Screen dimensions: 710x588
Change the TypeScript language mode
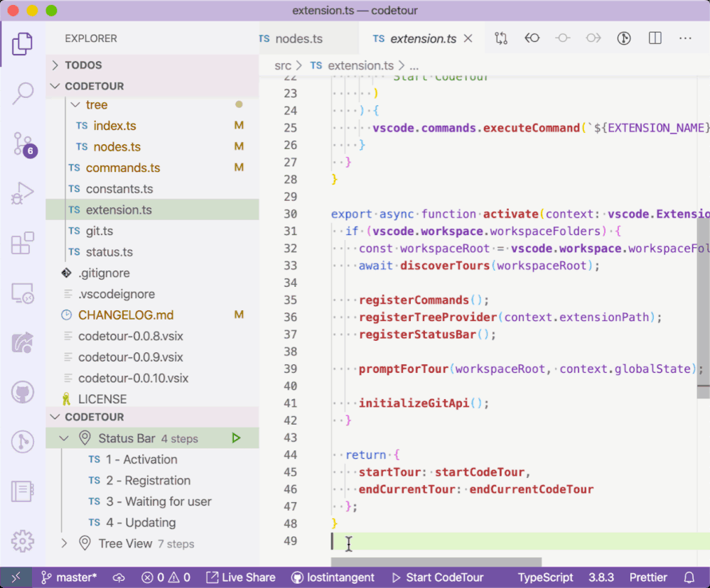click(545, 577)
